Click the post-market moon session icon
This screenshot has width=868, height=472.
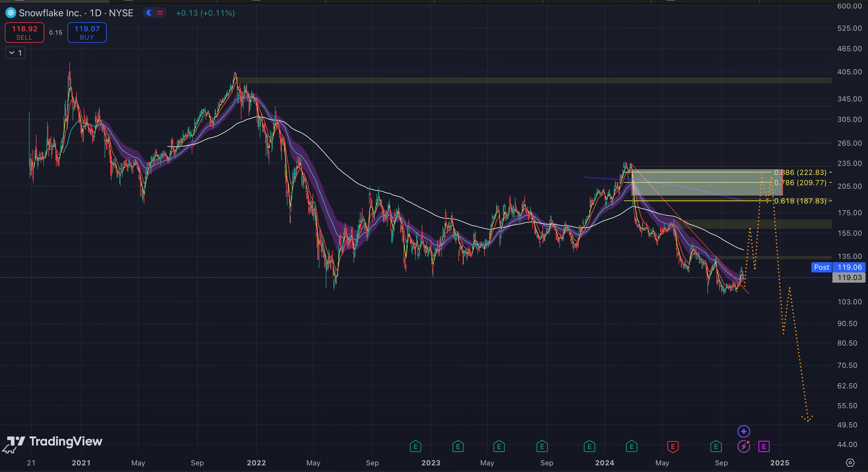[149, 13]
